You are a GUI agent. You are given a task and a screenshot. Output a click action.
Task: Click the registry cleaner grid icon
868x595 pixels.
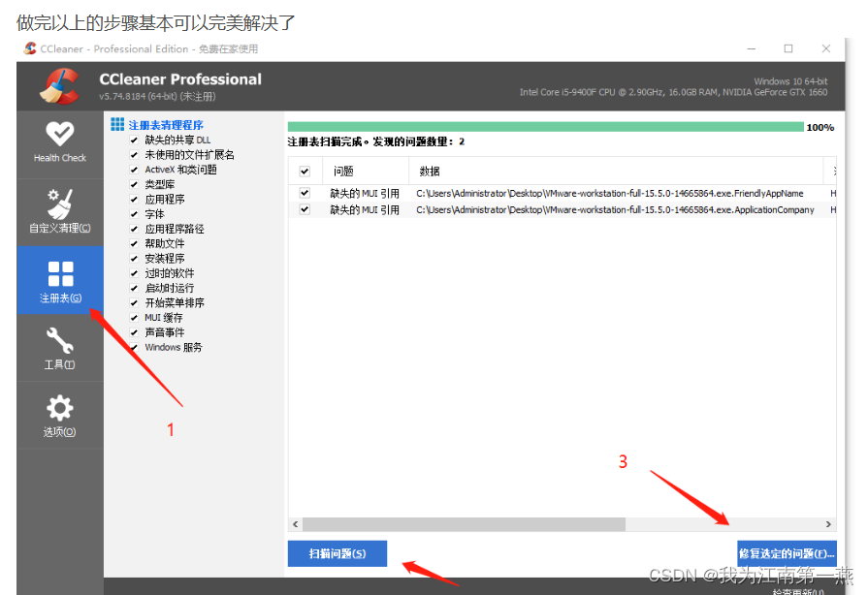[117, 124]
